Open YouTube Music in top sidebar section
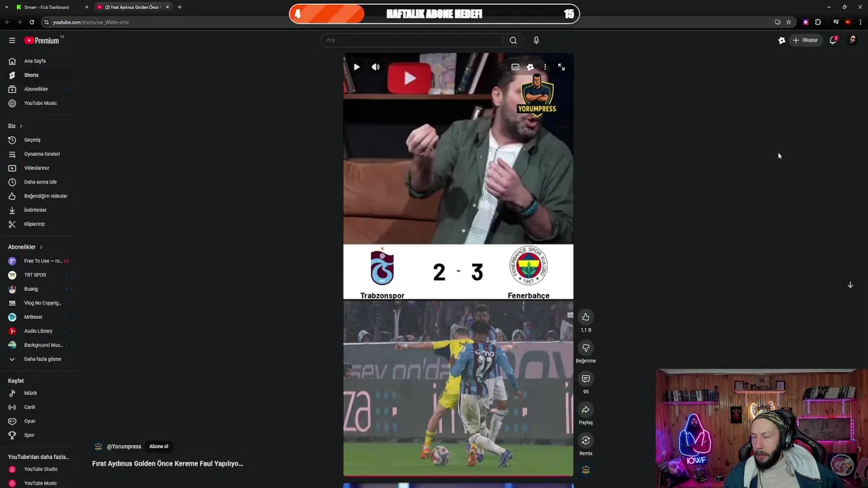Image resolution: width=868 pixels, height=488 pixels. pos(41,103)
